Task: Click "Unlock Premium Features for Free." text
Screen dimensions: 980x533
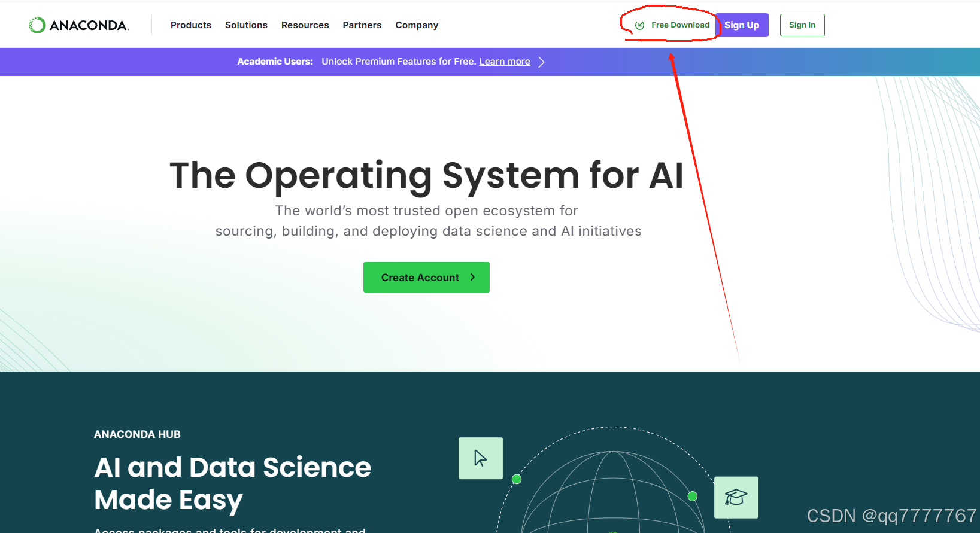Action: coord(399,62)
